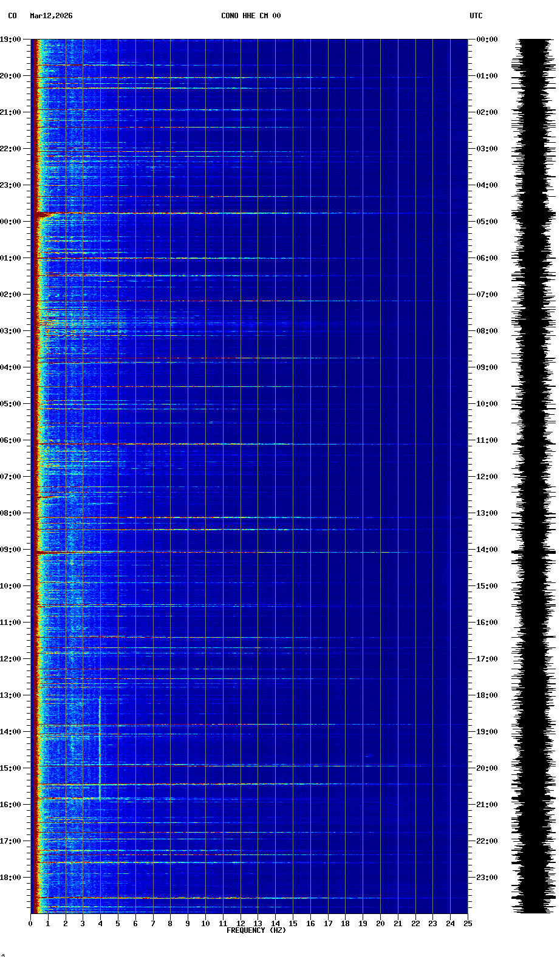This screenshot has width=560, height=962.
Task: Select the 09:00 label on left time axis
Action: [x=11, y=550]
